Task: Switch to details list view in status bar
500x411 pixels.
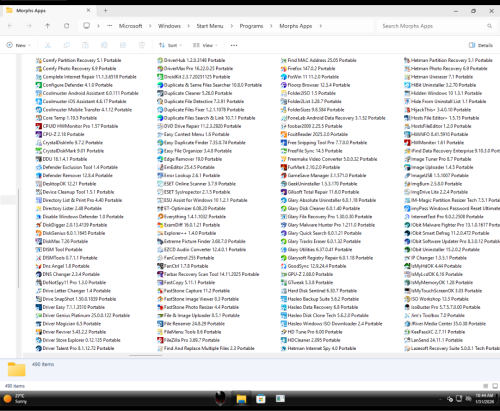Action: tap(486, 386)
